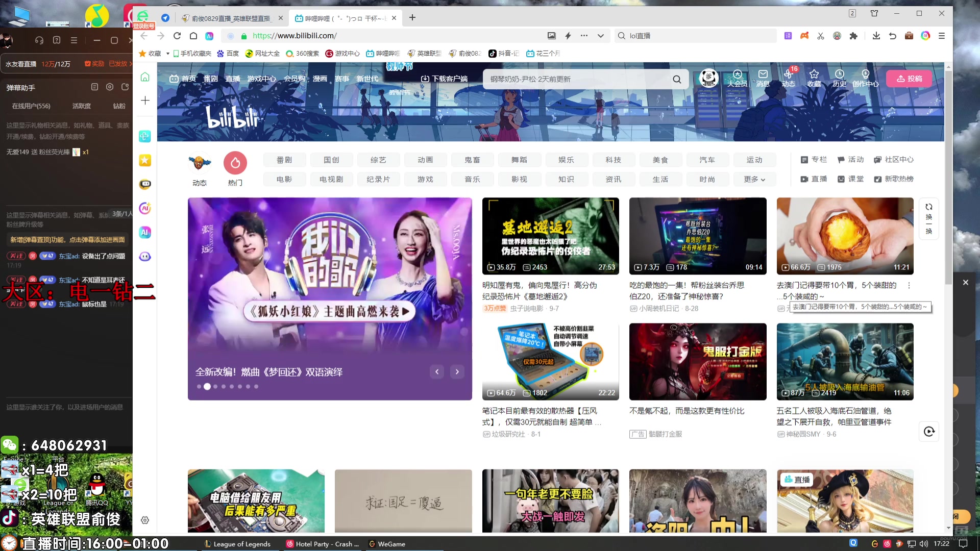Expand the 收藏 bookmarks dropdown arrow
This screenshot has width=980, height=551.
[167, 53]
